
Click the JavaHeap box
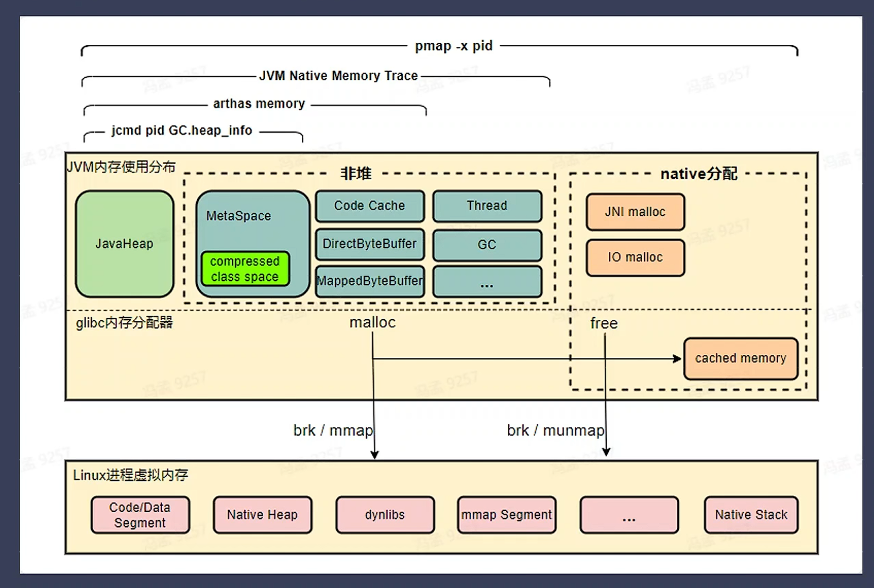tap(125, 244)
